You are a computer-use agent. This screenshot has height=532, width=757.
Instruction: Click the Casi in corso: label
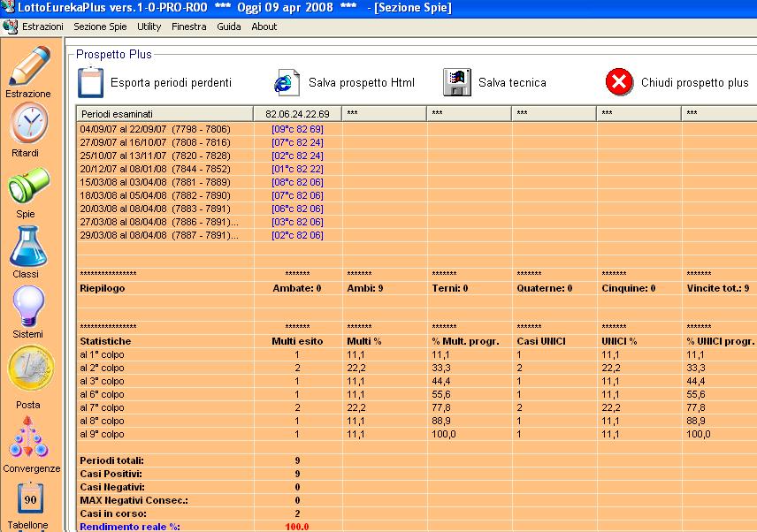click(113, 513)
